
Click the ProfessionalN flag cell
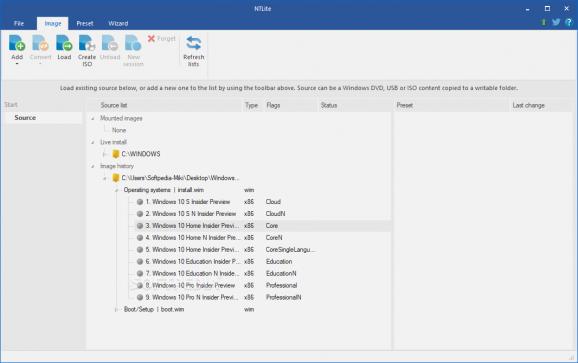pos(283,297)
